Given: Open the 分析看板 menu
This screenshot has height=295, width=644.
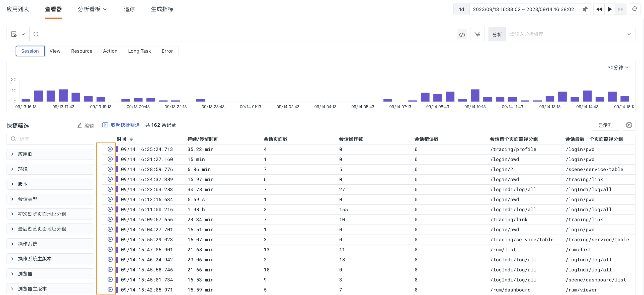Looking at the screenshot, I should (x=92, y=9).
